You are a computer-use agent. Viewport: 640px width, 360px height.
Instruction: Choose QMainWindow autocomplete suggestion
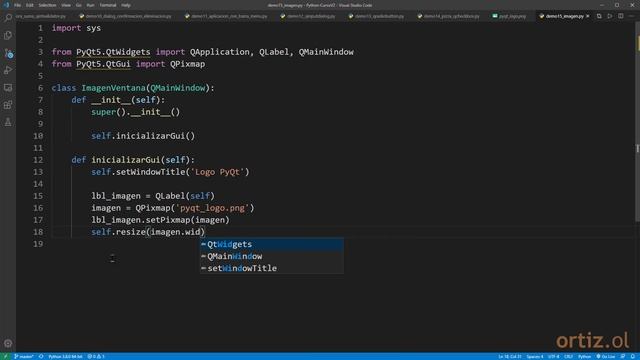click(x=271, y=256)
